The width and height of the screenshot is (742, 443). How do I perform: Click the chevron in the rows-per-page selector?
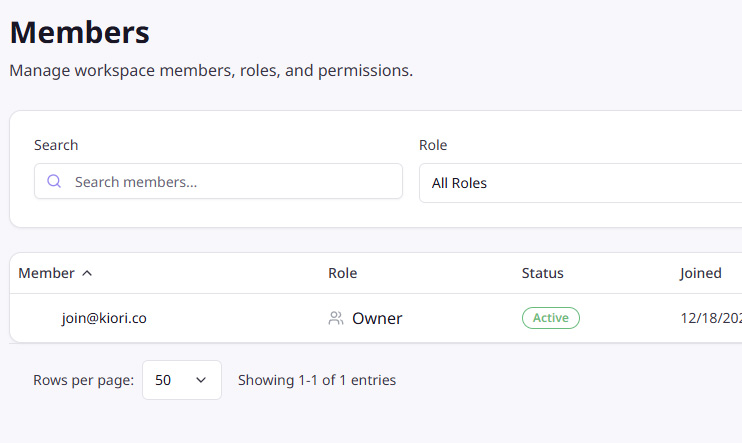201,380
